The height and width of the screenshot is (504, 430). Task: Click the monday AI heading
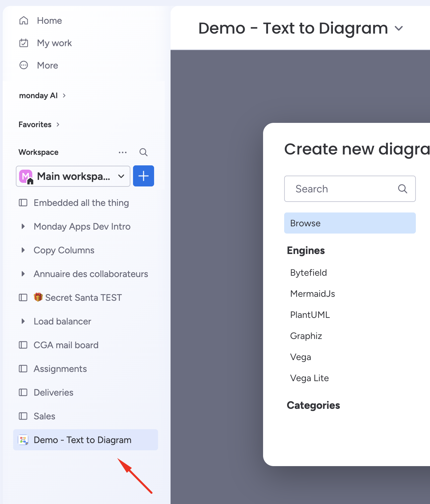point(39,96)
